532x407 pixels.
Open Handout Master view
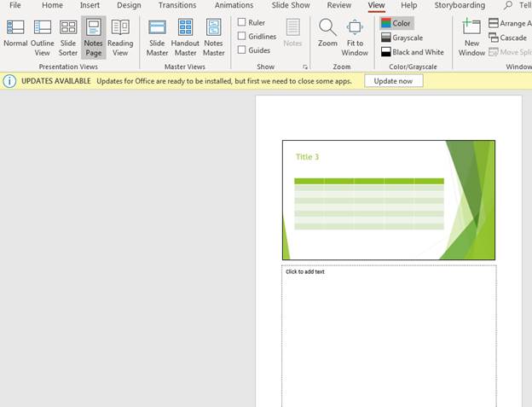coord(185,38)
